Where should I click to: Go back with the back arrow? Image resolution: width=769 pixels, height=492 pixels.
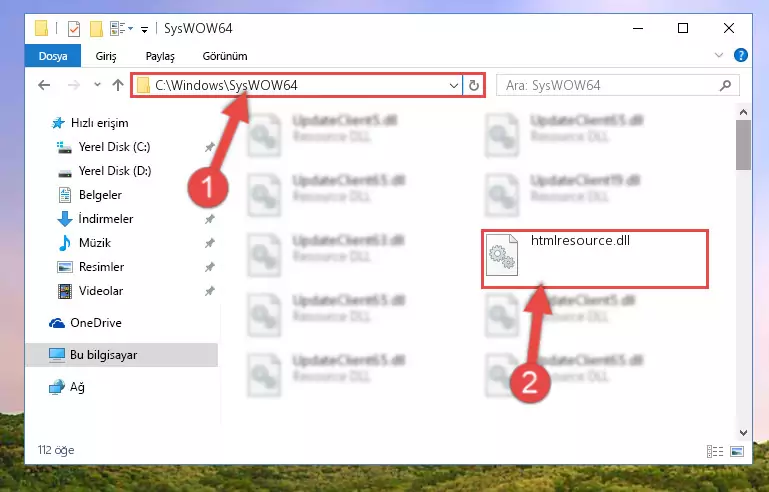click(44, 85)
